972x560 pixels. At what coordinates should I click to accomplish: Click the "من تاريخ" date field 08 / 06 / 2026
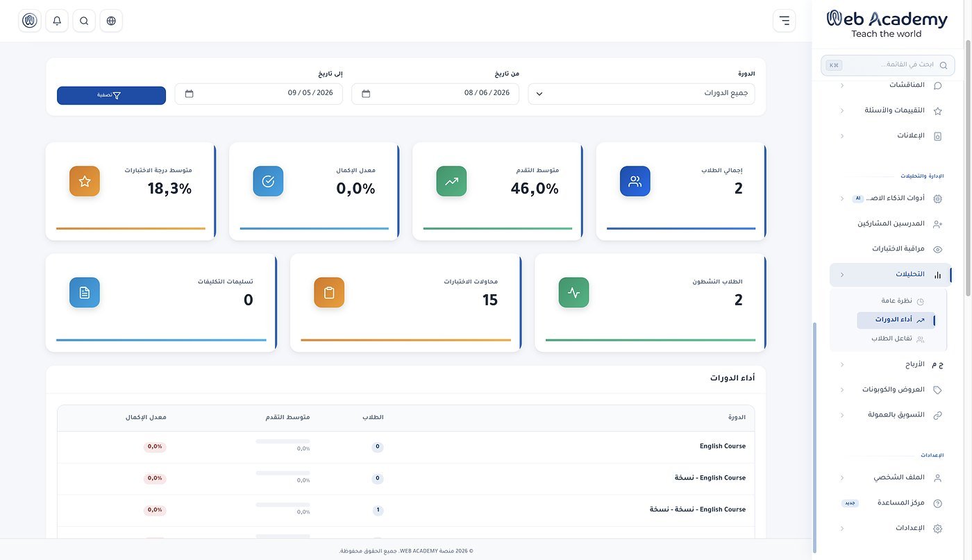[x=435, y=94]
